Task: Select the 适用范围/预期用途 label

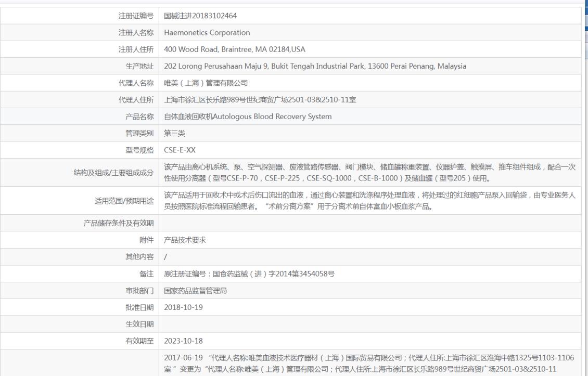Action: [x=124, y=201]
